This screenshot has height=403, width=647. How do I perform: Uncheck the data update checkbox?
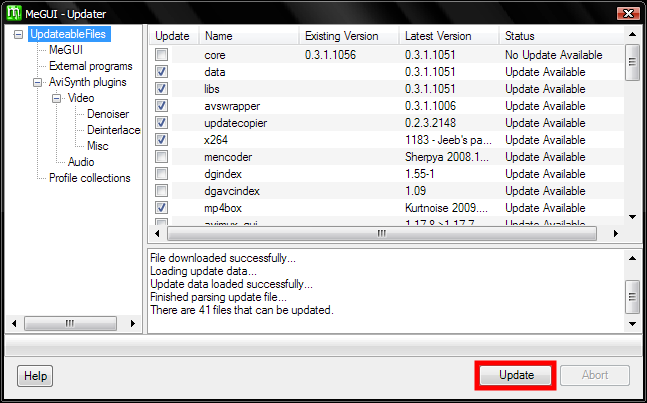coord(161,72)
